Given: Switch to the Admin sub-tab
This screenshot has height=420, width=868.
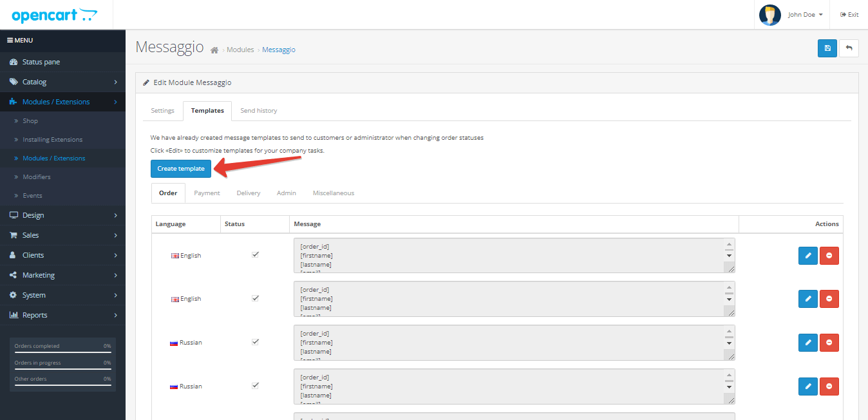Looking at the screenshot, I should point(287,193).
